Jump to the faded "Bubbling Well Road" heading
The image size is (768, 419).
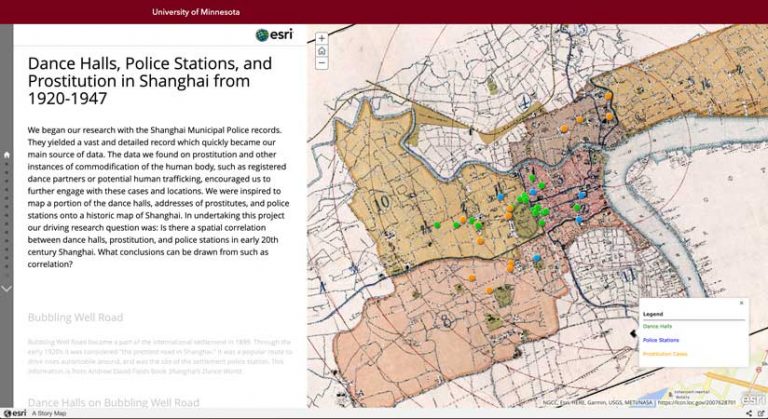(x=75, y=318)
